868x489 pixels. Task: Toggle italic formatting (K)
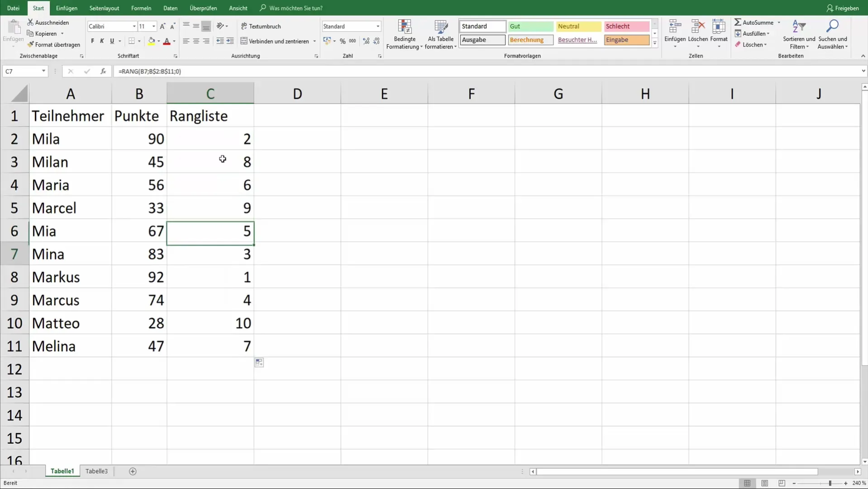(x=102, y=41)
